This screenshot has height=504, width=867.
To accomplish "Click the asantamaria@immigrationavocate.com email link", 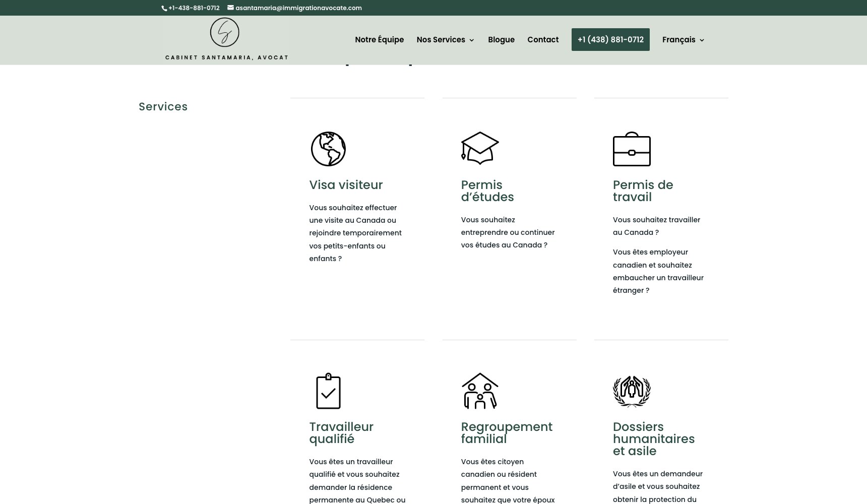I will (298, 8).
